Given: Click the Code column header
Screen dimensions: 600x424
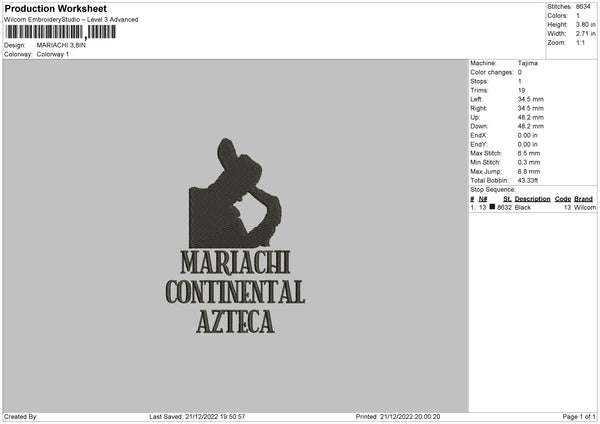Looking at the screenshot, I should click(x=562, y=199).
